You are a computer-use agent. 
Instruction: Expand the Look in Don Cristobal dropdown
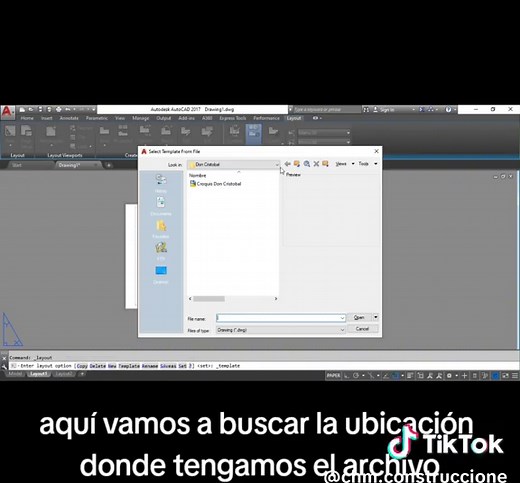tap(277, 164)
